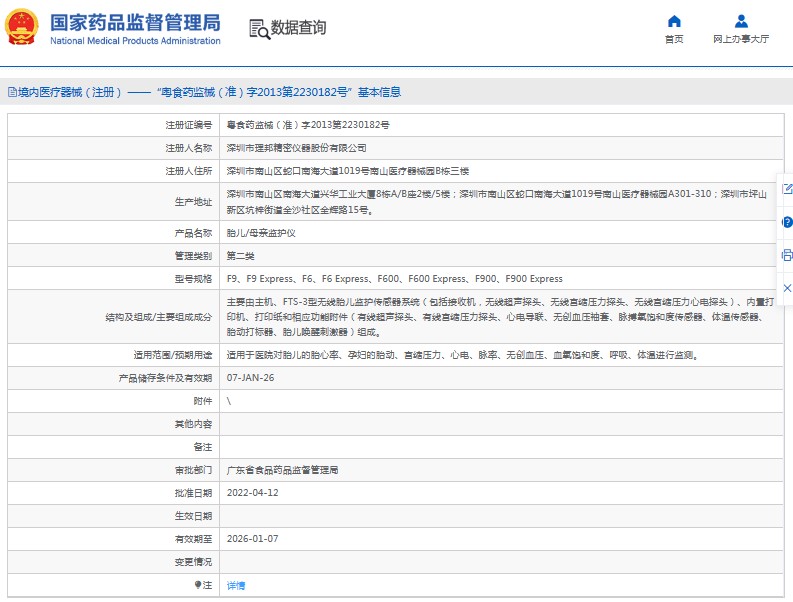
Task: Click the product name 胎儿/母亲监护仪 cell
Action: (261, 233)
